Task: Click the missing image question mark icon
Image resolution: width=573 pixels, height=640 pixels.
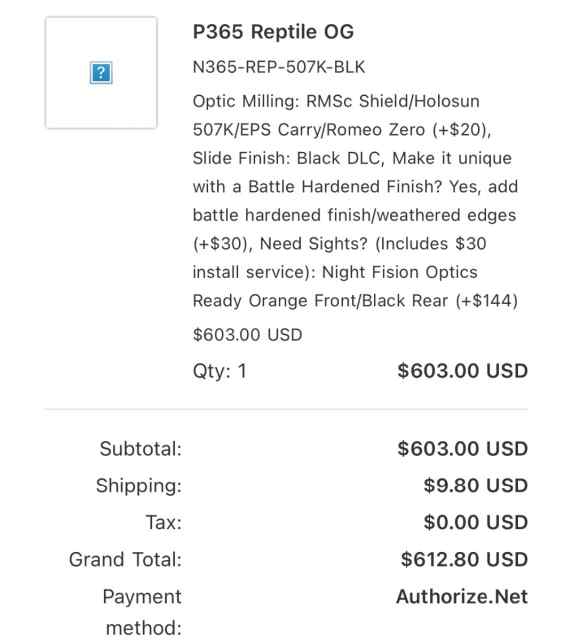Action: pyautogui.click(x=101, y=73)
